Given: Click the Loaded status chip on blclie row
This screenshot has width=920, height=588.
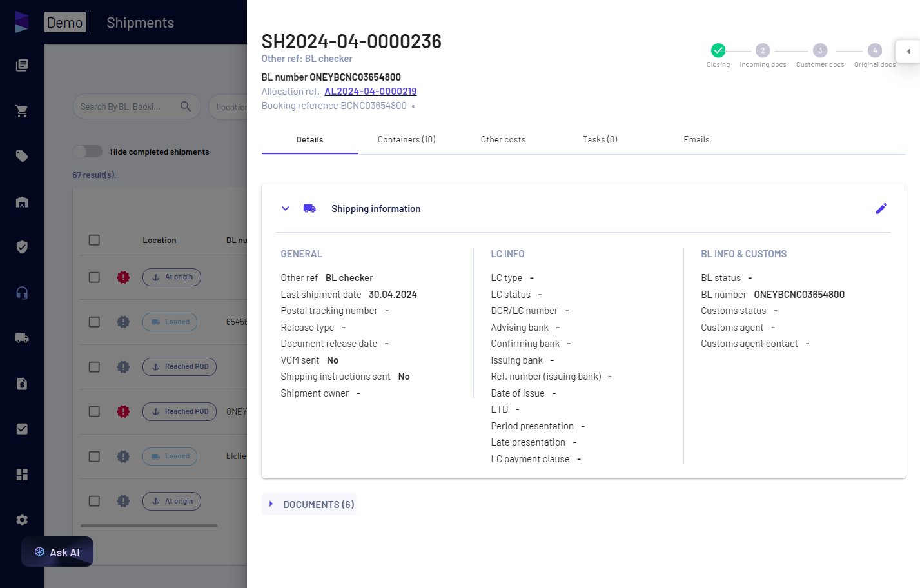Looking at the screenshot, I should 170,456.
